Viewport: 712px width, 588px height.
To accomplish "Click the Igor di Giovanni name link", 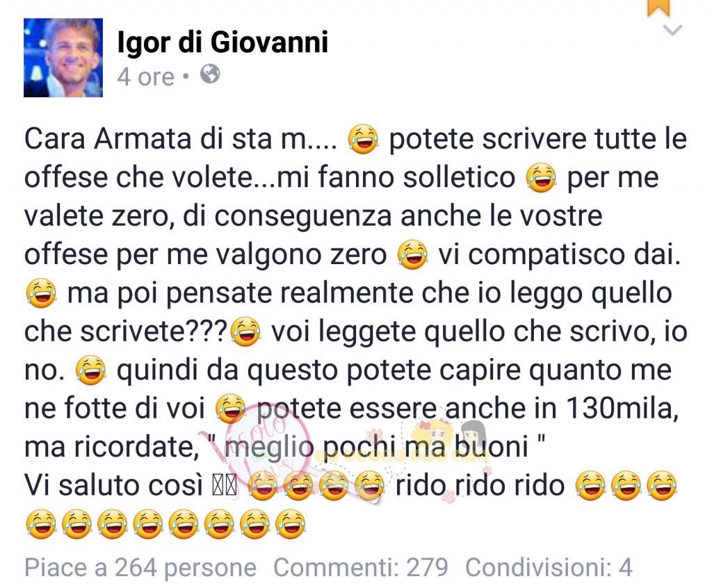I will (x=222, y=42).
